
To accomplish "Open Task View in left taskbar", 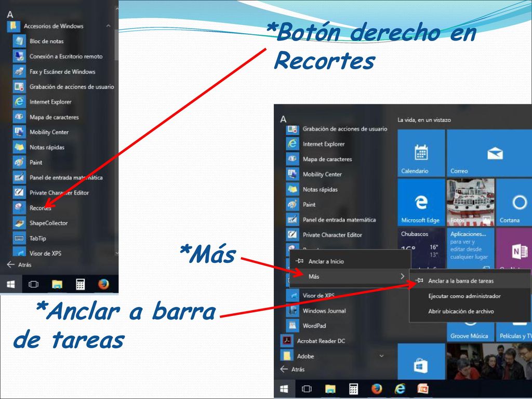I will (33, 284).
